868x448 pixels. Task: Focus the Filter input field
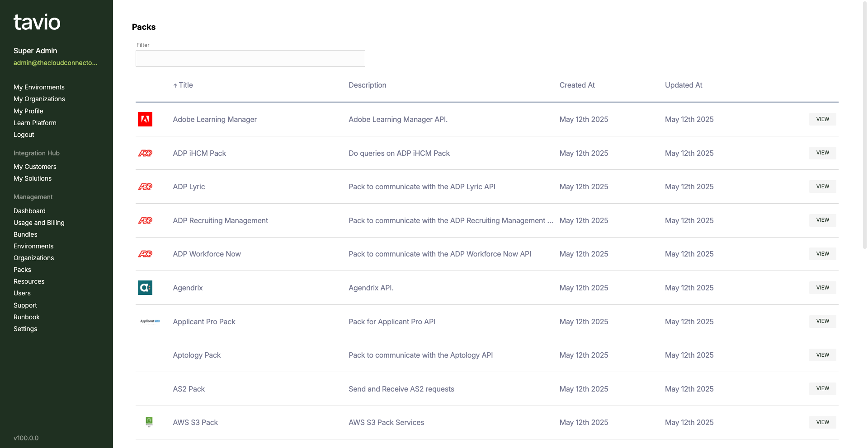[x=250, y=58]
